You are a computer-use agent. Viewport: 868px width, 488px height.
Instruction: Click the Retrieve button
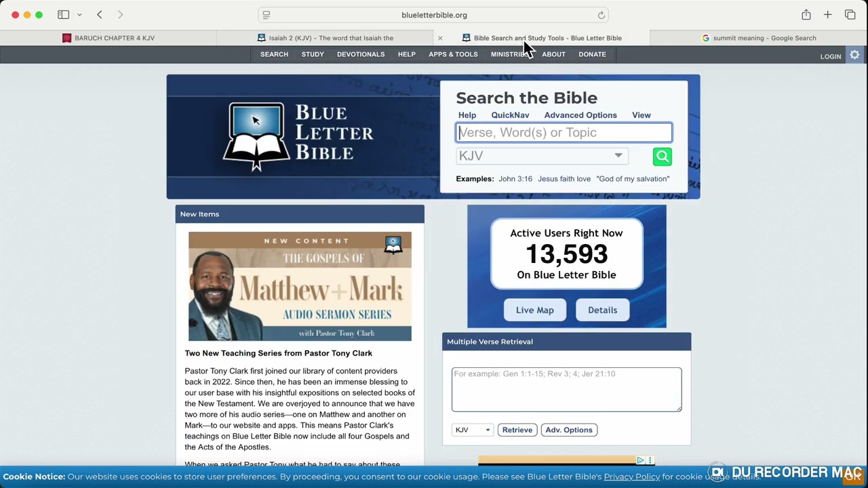517,430
